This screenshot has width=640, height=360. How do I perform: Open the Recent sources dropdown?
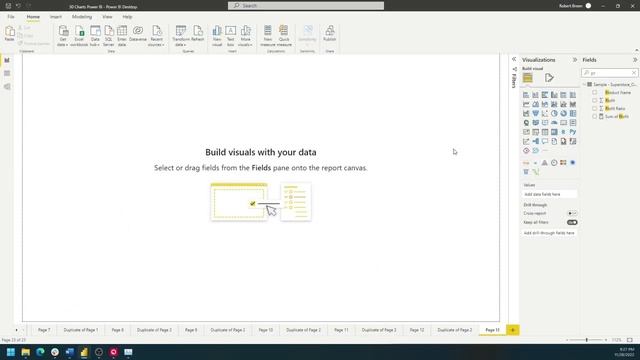(156, 36)
